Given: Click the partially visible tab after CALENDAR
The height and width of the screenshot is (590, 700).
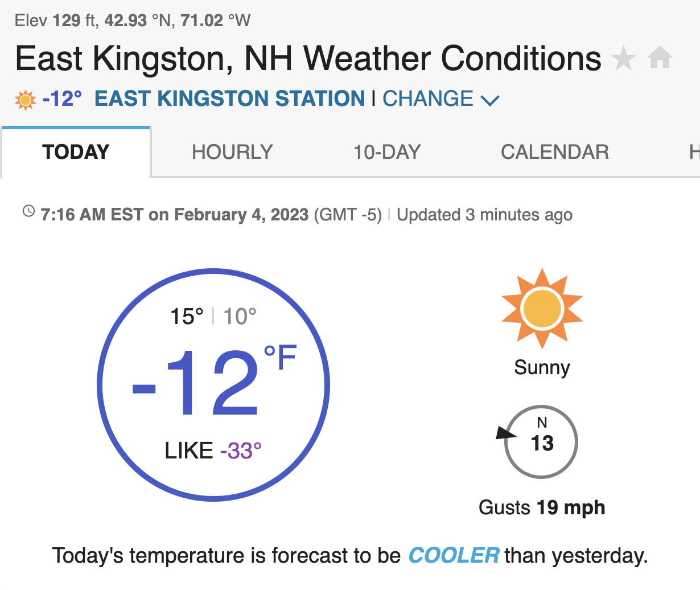Looking at the screenshot, I should [694, 152].
